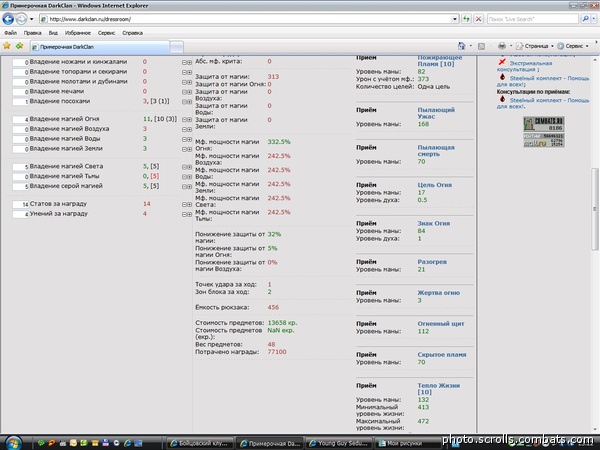
Task: Open the Справка menu
Action: click(x=132, y=33)
